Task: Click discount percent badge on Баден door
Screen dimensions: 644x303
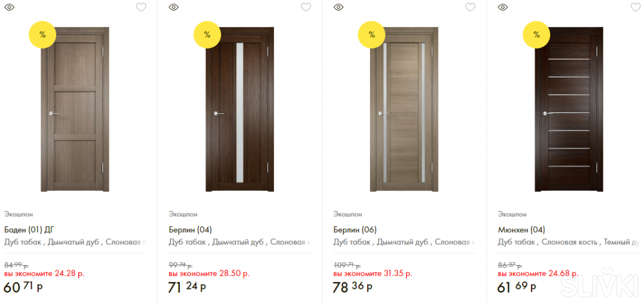Action: pos(42,35)
